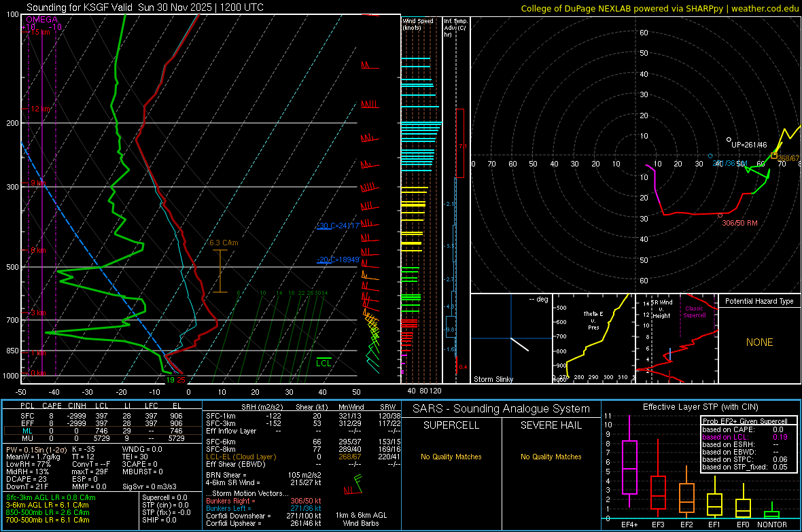Click the 'Inf. Temp. Adv.' panel header
Image resolution: width=802 pixels, height=532 pixels.
[x=455, y=28]
